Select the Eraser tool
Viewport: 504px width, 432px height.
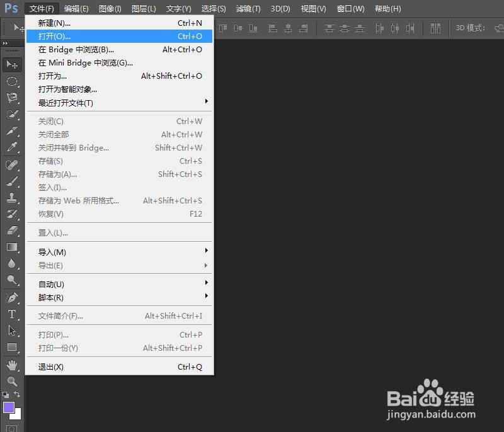(12, 230)
